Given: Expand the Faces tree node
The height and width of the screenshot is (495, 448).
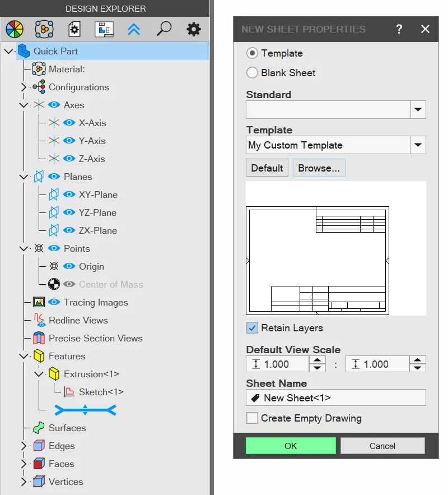Looking at the screenshot, I should coord(24,464).
